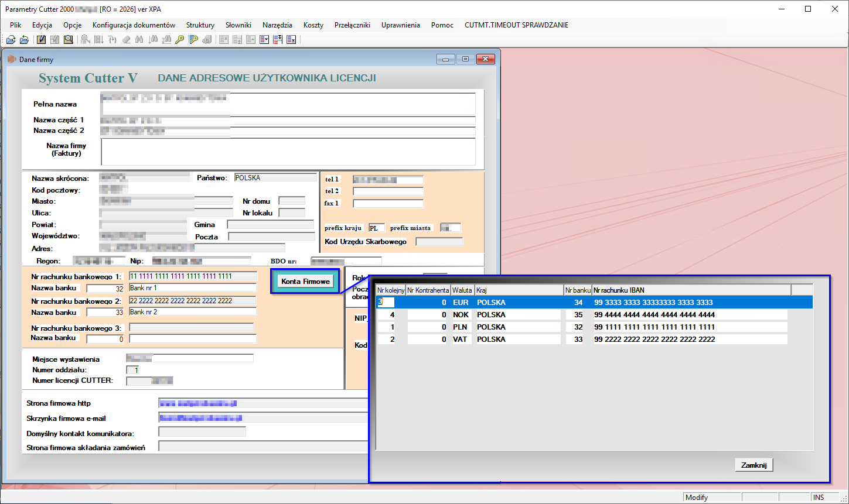Click the single yellow key toolbar icon

(180, 40)
